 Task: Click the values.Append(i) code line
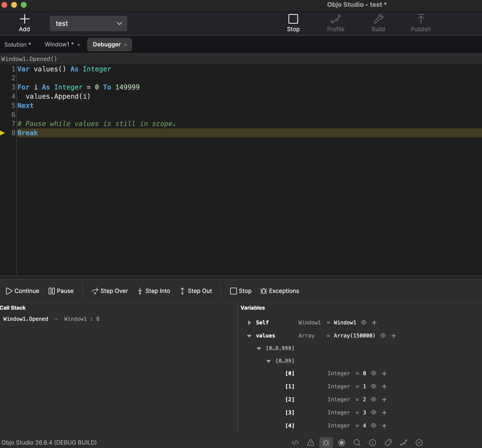click(58, 97)
